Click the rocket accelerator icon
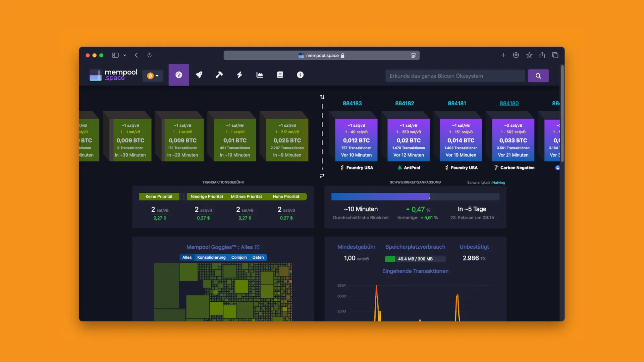 point(199,75)
